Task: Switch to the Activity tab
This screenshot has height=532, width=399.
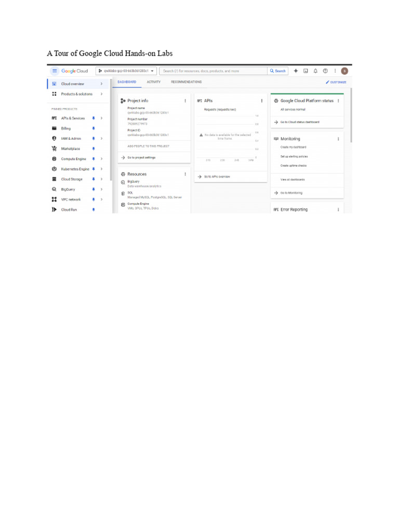Action: [154, 82]
